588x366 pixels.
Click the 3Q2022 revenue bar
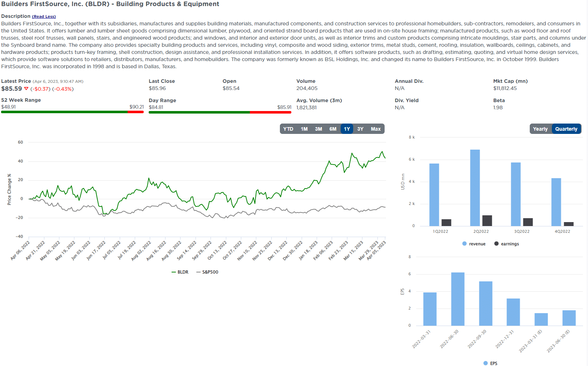515,194
